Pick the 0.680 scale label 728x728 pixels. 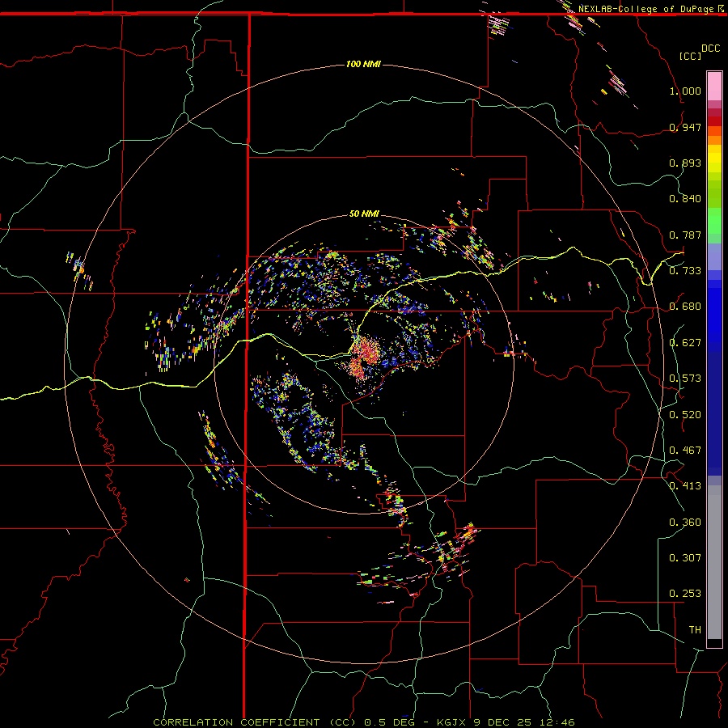click(685, 307)
